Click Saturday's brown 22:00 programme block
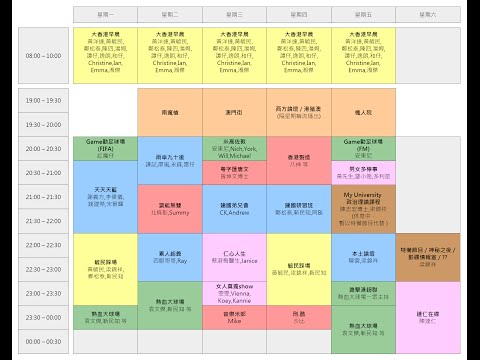The height and width of the screenshot is (360, 480). pyautogui.click(x=428, y=257)
